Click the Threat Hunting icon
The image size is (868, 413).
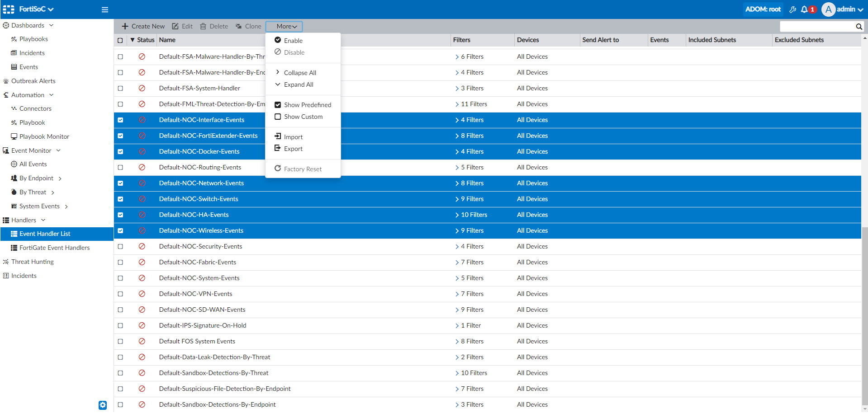6,262
